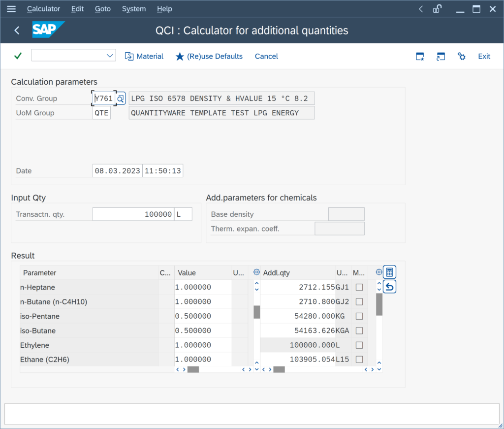The height and width of the screenshot is (429, 504).
Task: Click the Exit button
Action: 484,56
